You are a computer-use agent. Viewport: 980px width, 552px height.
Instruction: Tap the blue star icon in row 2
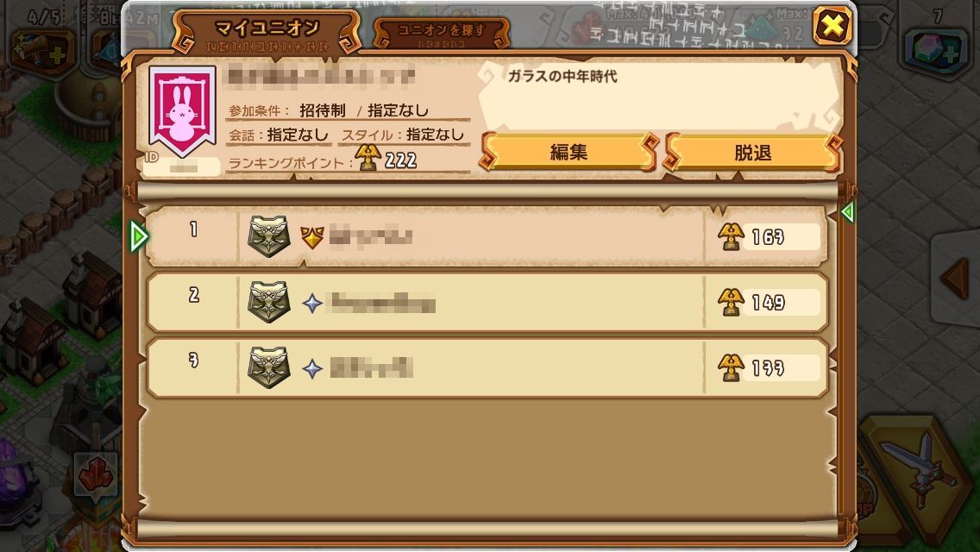pos(312,304)
